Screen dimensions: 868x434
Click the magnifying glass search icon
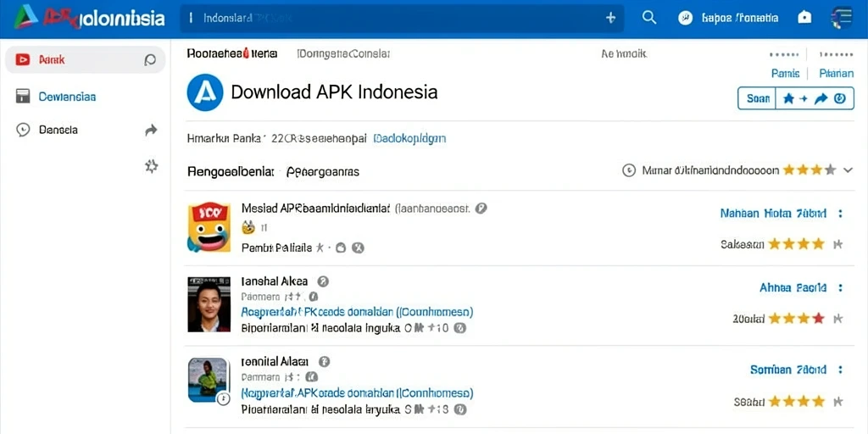[x=648, y=18]
